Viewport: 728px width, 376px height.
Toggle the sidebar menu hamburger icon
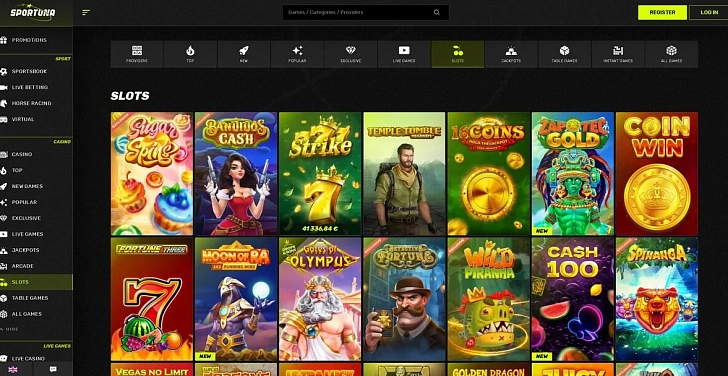click(x=86, y=13)
